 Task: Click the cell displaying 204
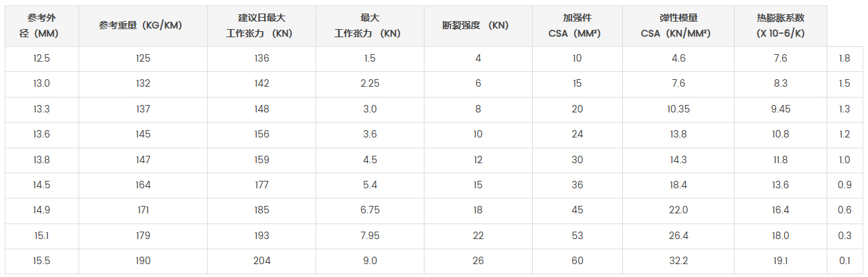[261, 261]
